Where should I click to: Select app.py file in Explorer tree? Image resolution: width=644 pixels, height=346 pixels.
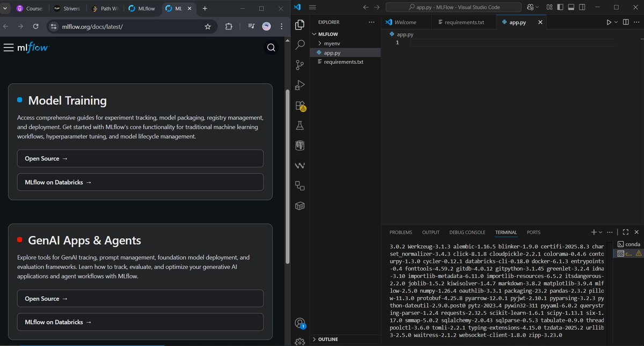(346, 53)
